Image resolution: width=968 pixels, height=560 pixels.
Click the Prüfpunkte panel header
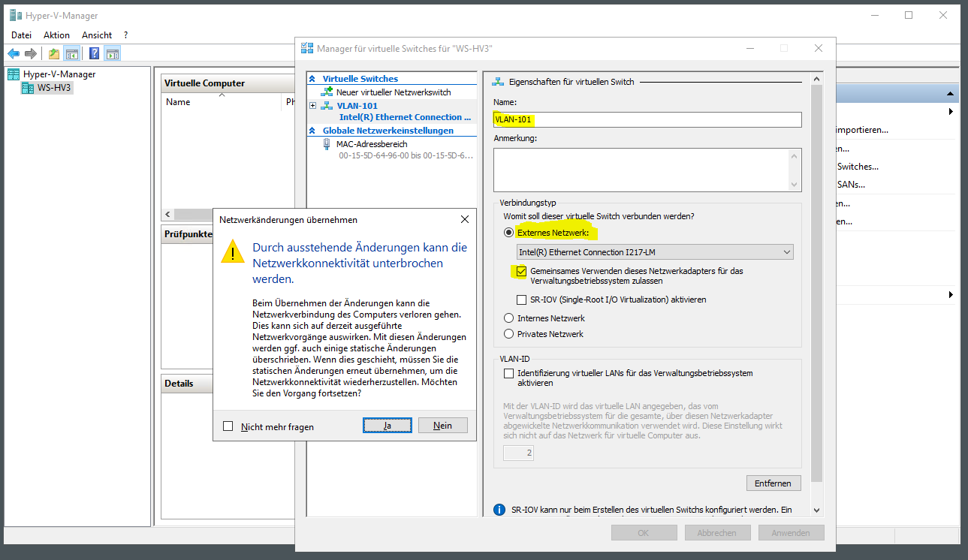coord(188,234)
